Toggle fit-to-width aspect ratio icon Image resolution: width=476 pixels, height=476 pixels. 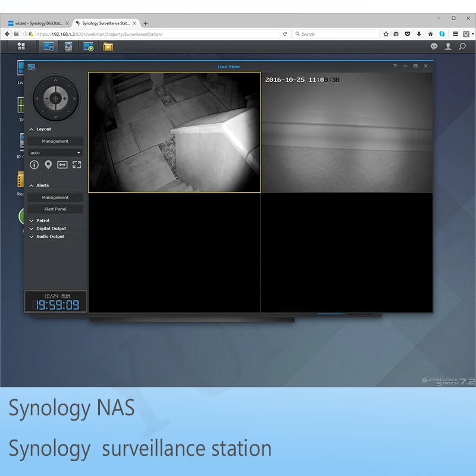(x=62, y=165)
